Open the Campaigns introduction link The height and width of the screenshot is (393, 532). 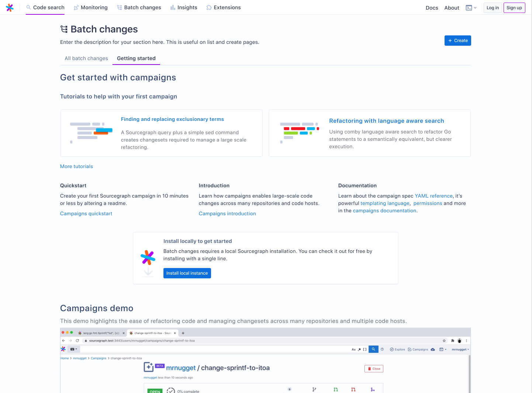pyautogui.click(x=227, y=213)
